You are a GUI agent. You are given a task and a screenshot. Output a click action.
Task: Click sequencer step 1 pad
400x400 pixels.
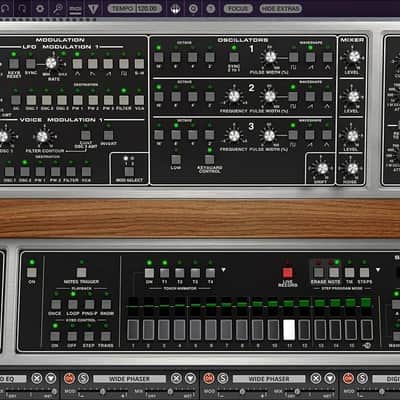click(x=133, y=330)
